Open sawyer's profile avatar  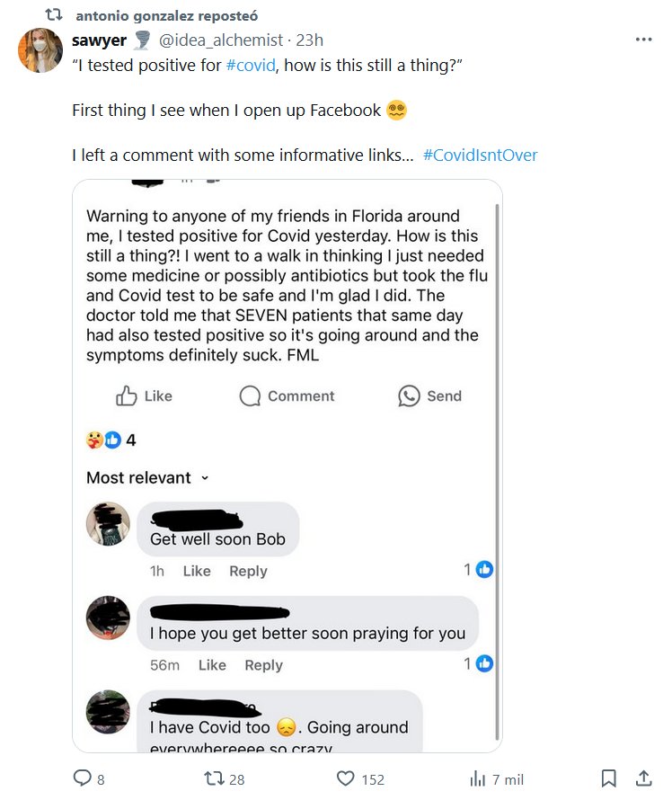tap(40, 50)
